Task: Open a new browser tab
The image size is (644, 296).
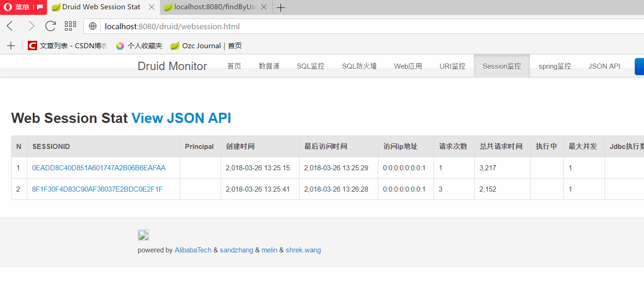Action: pos(281,7)
